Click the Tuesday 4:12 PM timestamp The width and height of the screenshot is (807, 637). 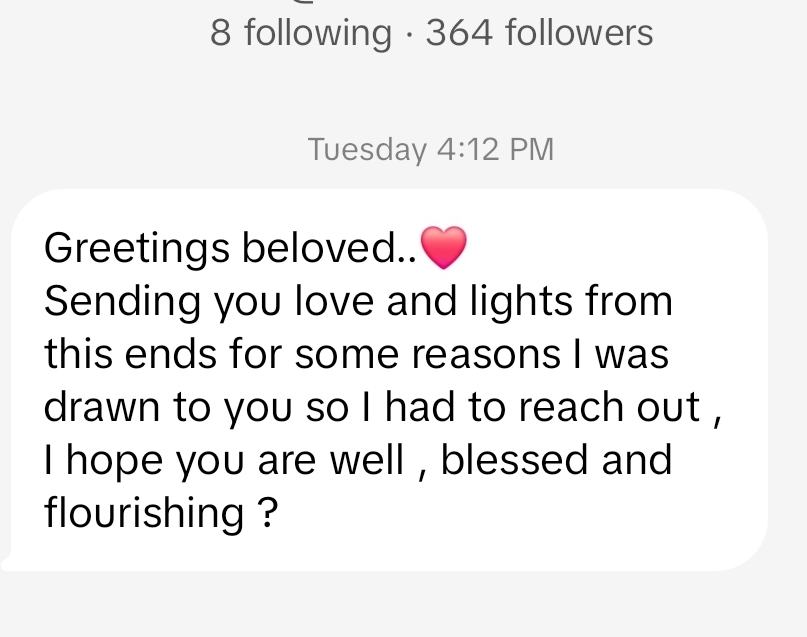tap(430, 150)
